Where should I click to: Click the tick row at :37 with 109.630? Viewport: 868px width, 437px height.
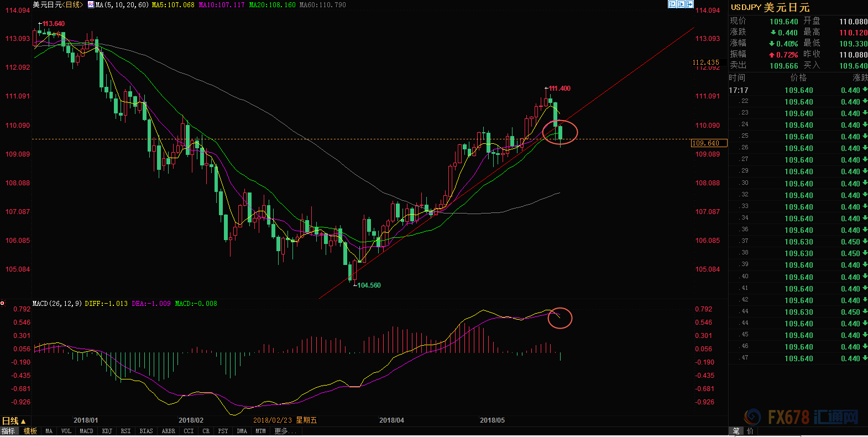click(x=798, y=241)
